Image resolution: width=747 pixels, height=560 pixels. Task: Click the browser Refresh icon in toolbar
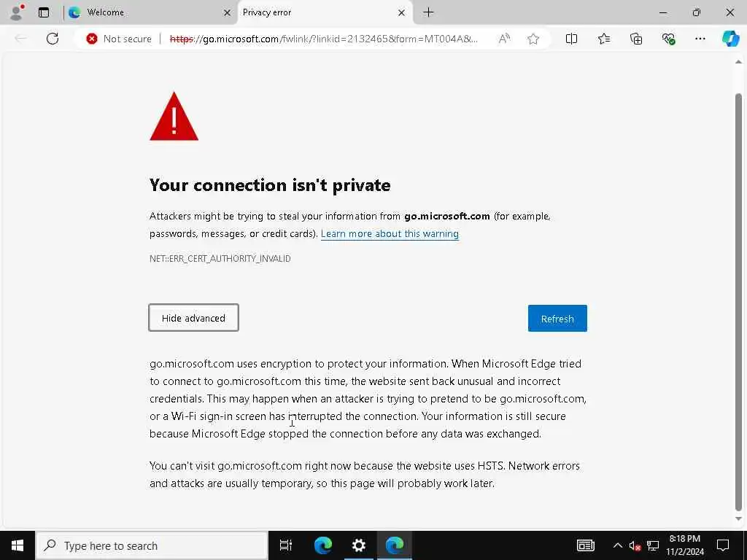click(53, 39)
